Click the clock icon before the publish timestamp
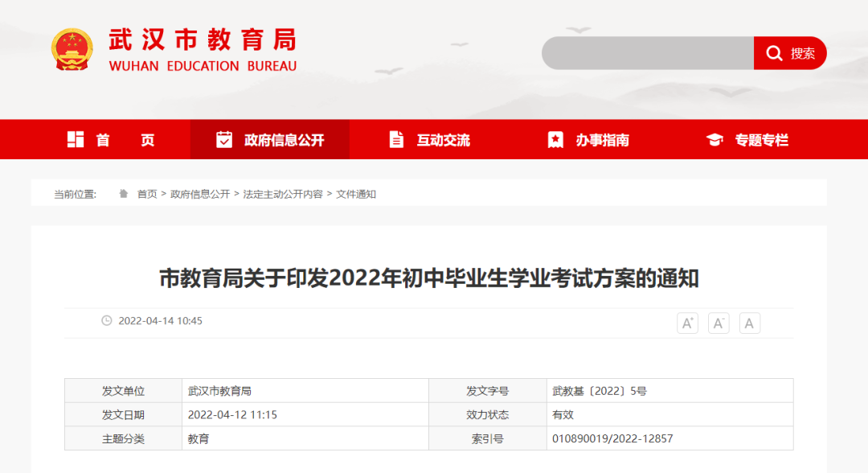Image resolution: width=868 pixels, height=473 pixels. pyautogui.click(x=105, y=321)
